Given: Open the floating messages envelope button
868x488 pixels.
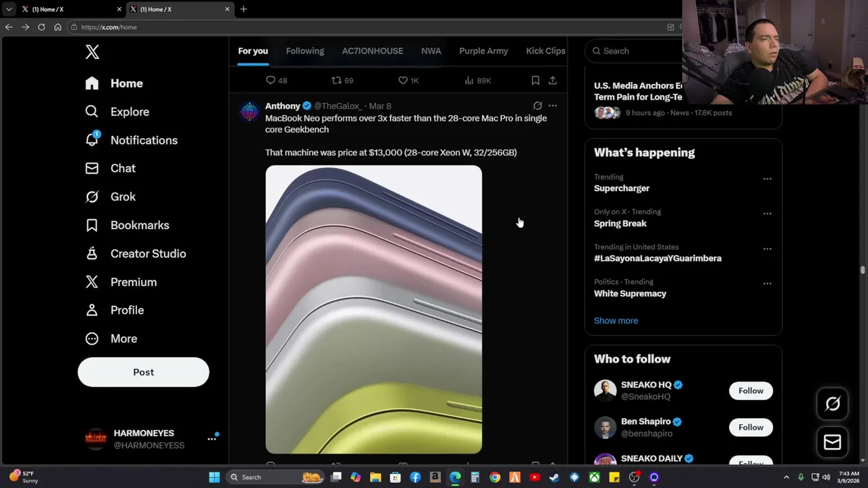Looking at the screenshot, I should point(833,443).
